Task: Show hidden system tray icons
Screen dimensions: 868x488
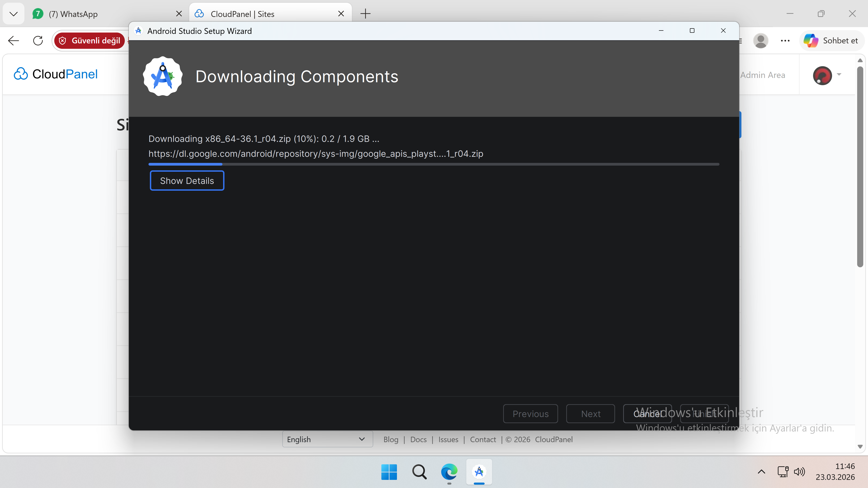Action: (761, 472)
